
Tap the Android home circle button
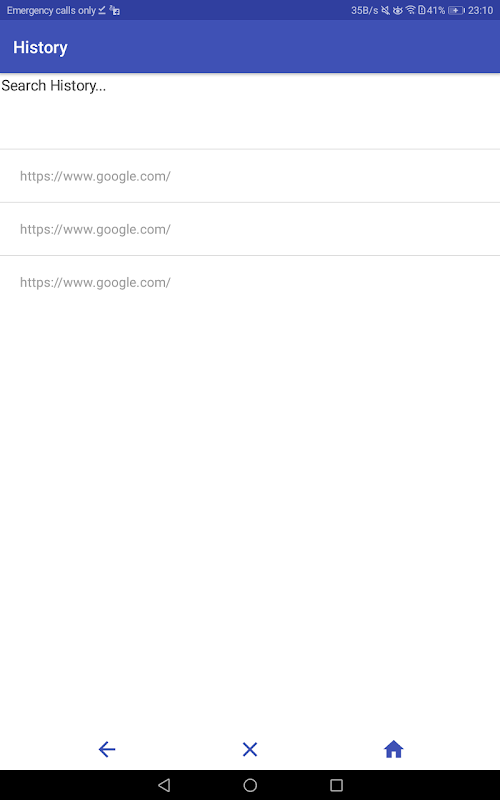click(x=250, y=785)
